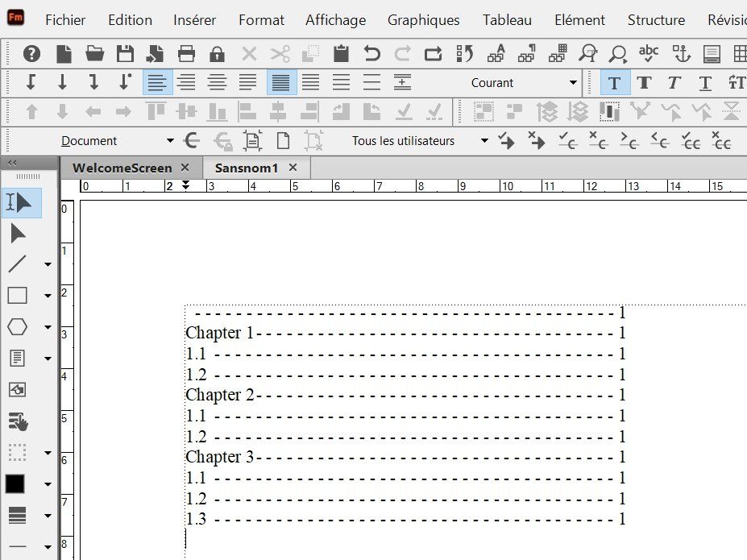This screenshot has height=560, width=747.
Task: Expand the black fill color dropdown arrow
Action: click(x=48, y=485)
